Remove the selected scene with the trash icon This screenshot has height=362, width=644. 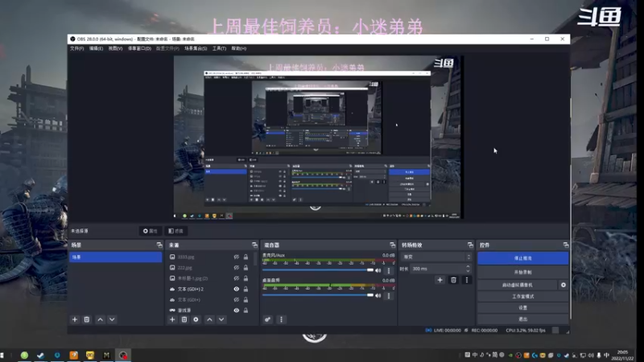(x=87, y=319)
